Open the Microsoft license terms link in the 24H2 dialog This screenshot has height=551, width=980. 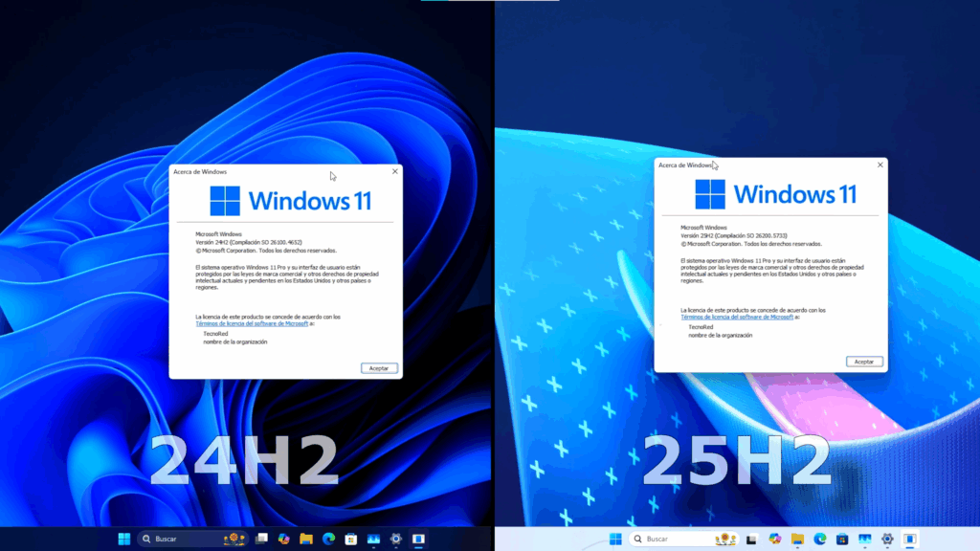(252, 323)
